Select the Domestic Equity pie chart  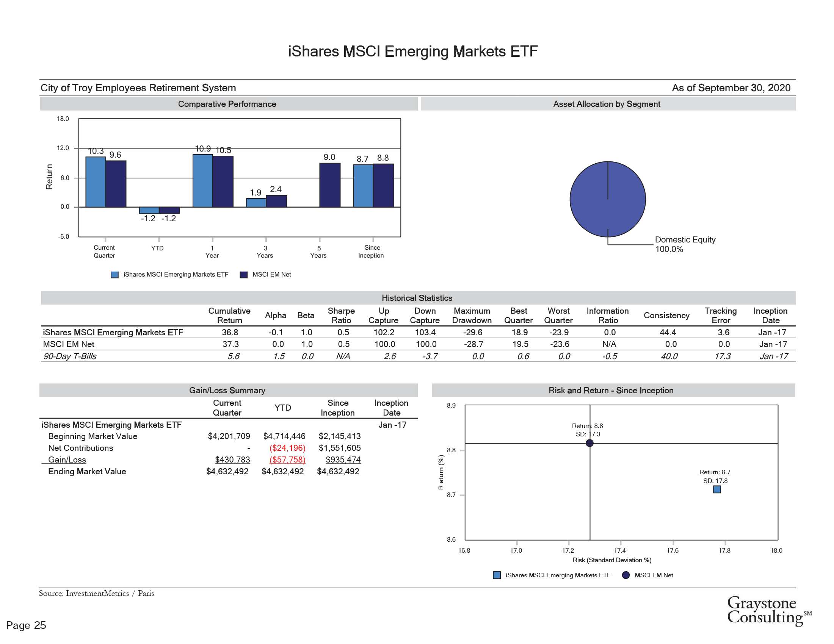(608, 199)
